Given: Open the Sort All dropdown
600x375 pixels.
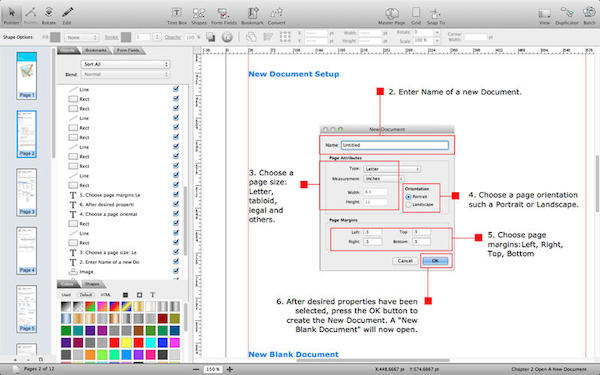Looking at the screenshot, I should coord(125,64).
